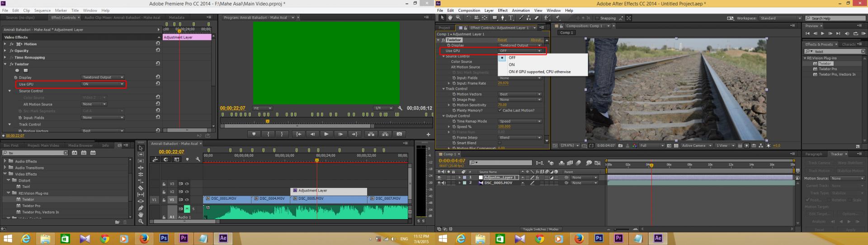
Task: Select the Premiere Selection tool arrow
Action: click(141, 148)
